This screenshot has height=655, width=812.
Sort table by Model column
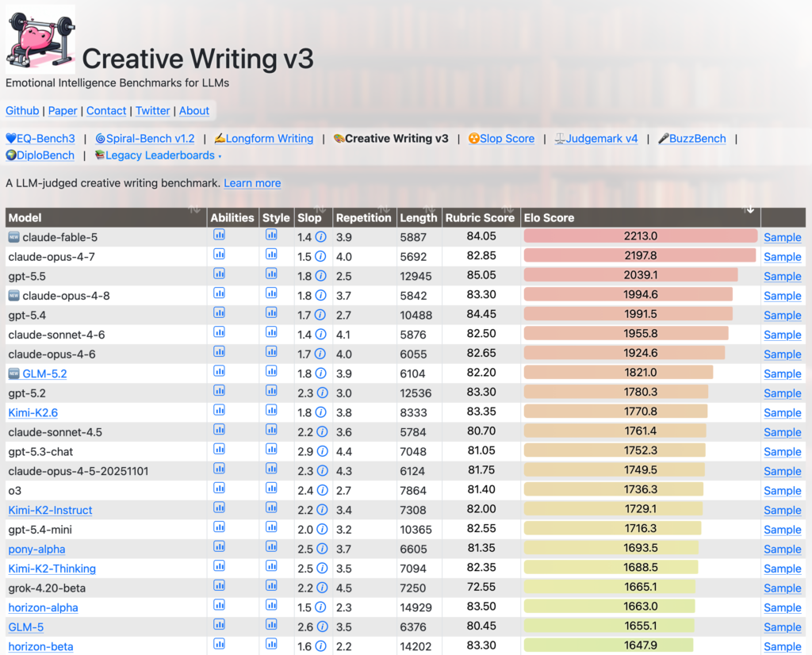[x=105, y=217]
